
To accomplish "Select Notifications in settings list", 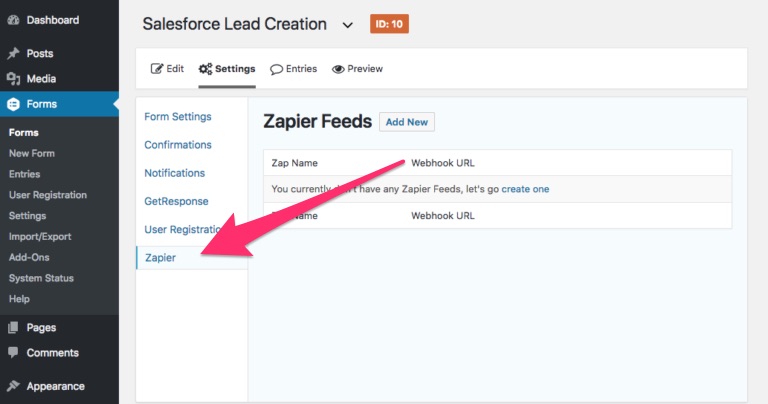I will tap(174, 173).
